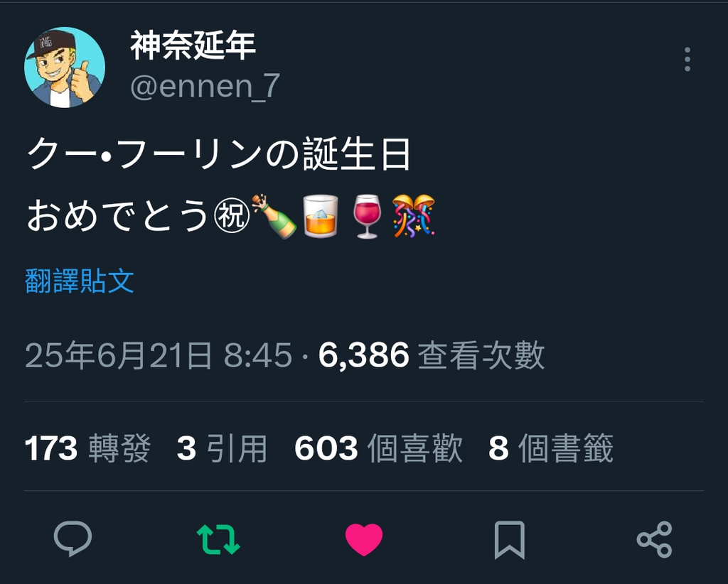The image size is (728, 584).
Task: Toggle the bookmark icon for this post
Action: [509, 540]
